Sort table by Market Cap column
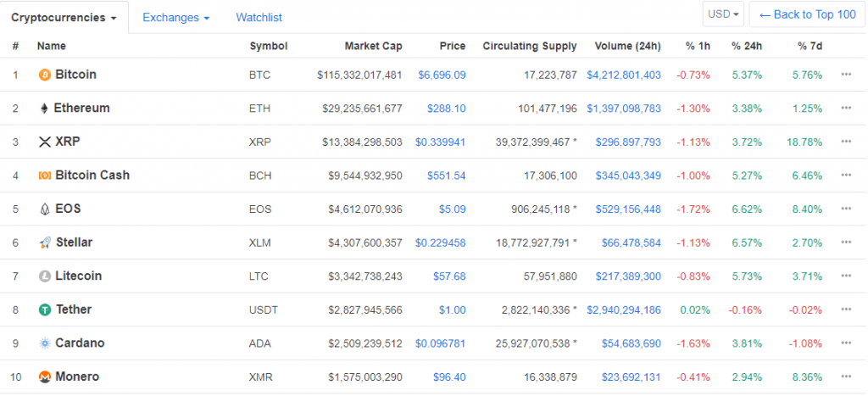 point(373,46)
